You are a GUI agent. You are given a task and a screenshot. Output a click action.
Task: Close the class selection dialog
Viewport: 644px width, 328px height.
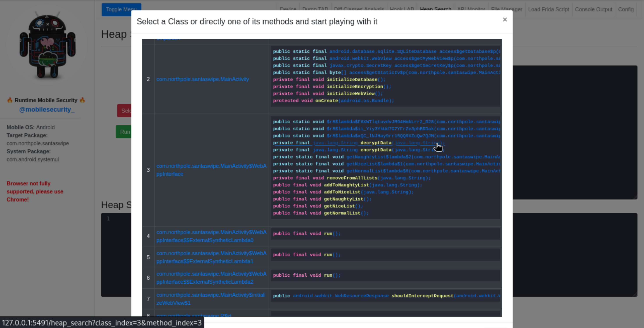pyautogui.click(x=505, y=20)
